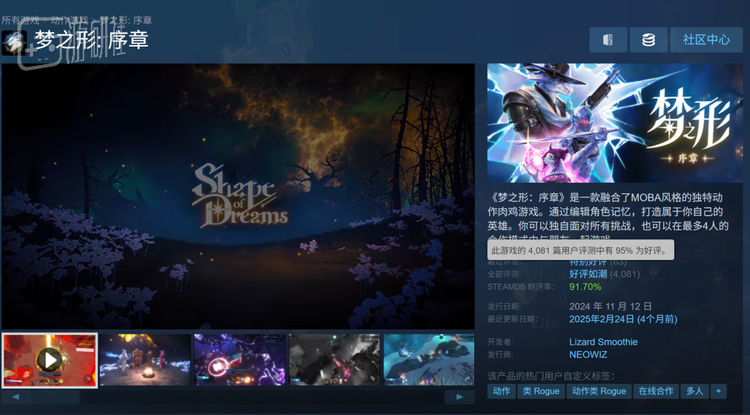Screen dimensions: 750x415
Task: Select the snowy blue screenshot thumbnail
Action: (x=429, y=360)
